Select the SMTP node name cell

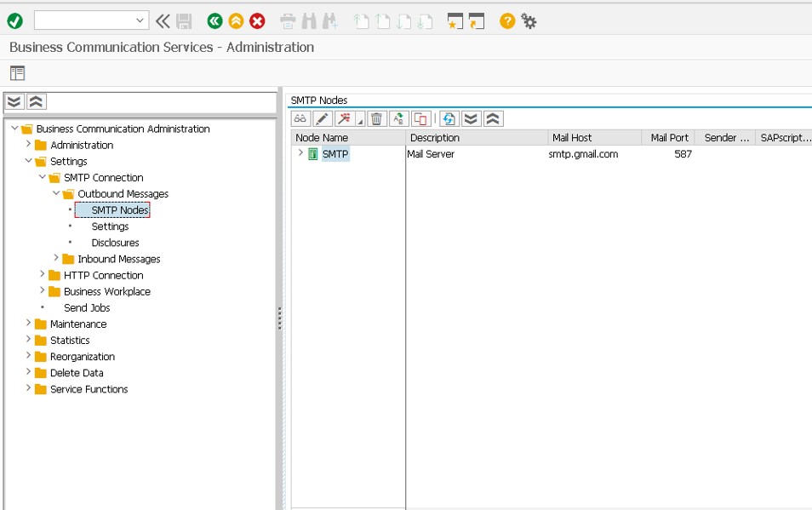(x=335, y=154)
